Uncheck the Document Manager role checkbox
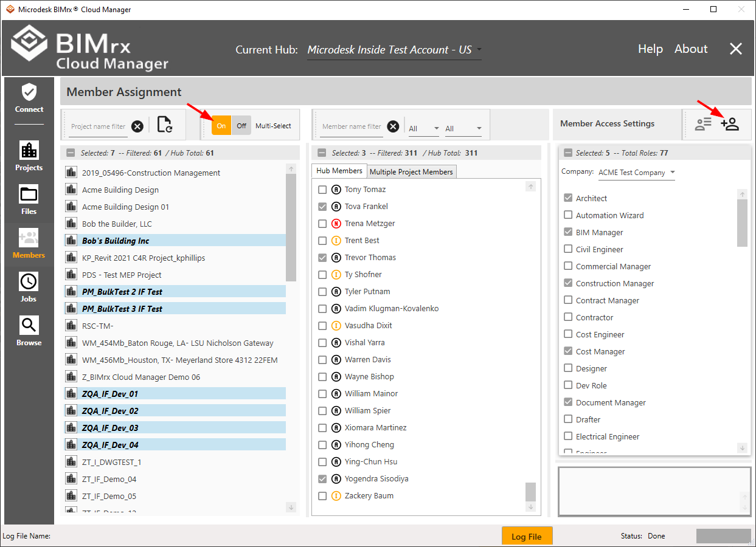 [x=568, y=402]
